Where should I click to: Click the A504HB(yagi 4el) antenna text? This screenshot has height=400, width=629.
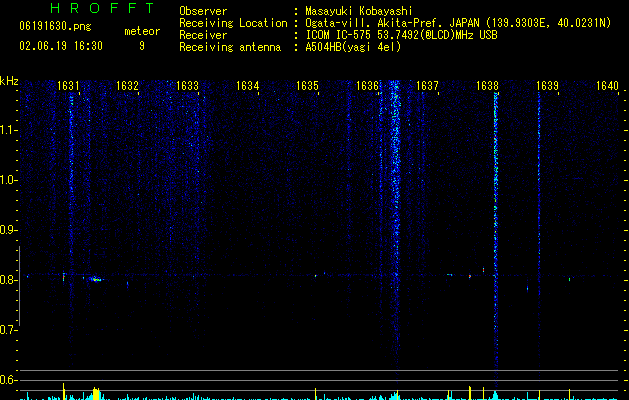(x=353, y=47)
